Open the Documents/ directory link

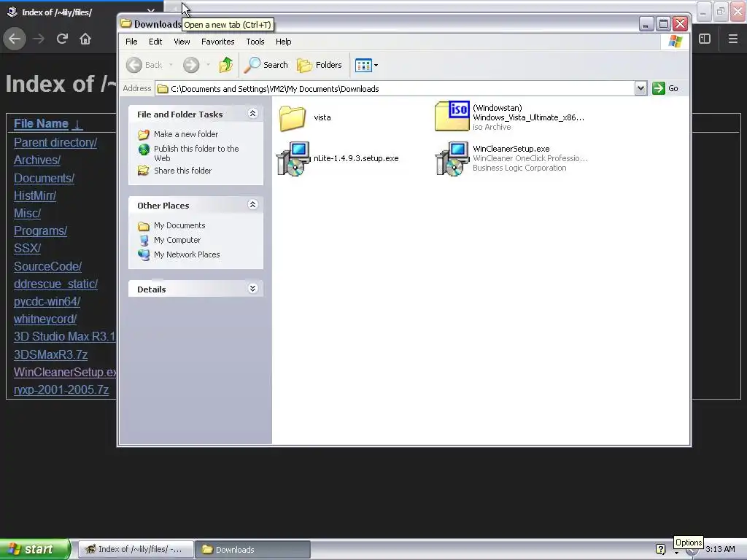[44, 178]
